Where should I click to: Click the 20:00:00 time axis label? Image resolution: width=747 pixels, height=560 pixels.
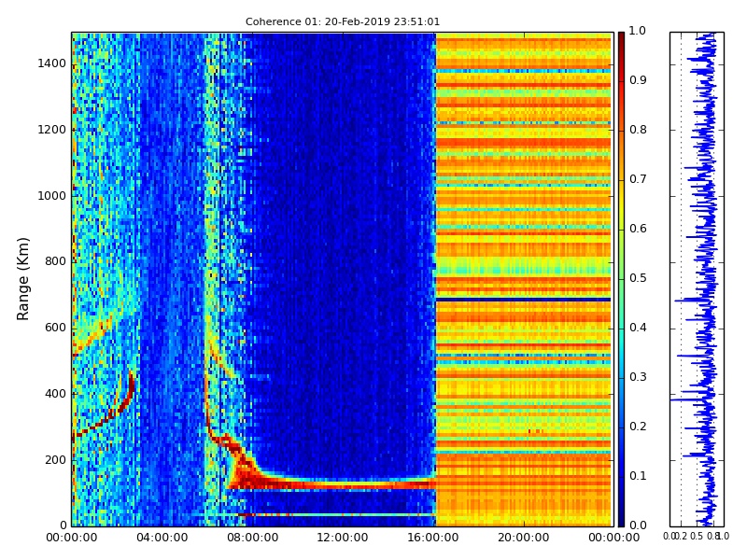[524, 538]
